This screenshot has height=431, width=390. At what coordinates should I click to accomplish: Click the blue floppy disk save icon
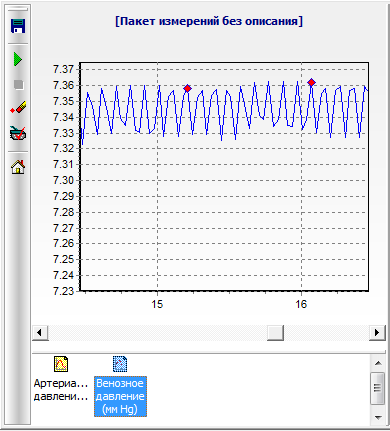pos(18,26)
